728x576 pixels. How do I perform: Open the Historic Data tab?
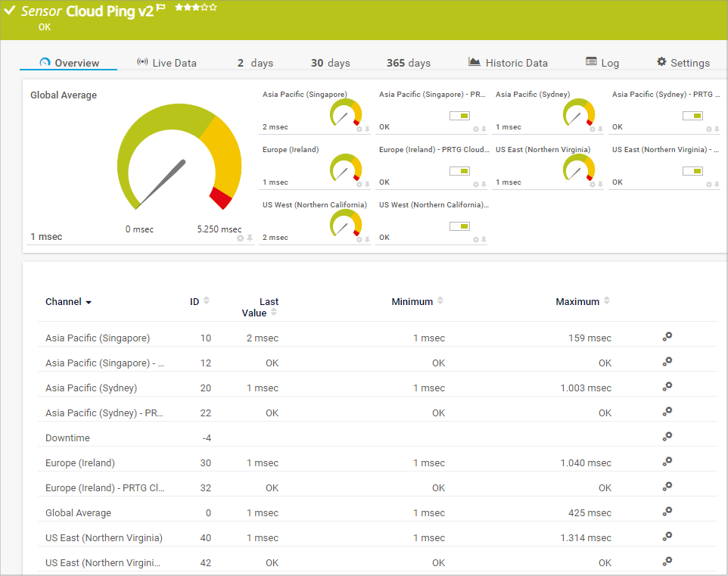click(x=508, y=63)
